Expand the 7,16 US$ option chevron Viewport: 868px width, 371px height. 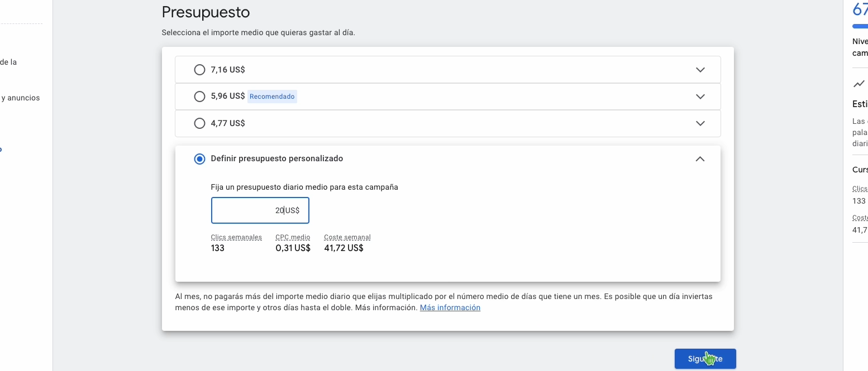pos(700,70)
